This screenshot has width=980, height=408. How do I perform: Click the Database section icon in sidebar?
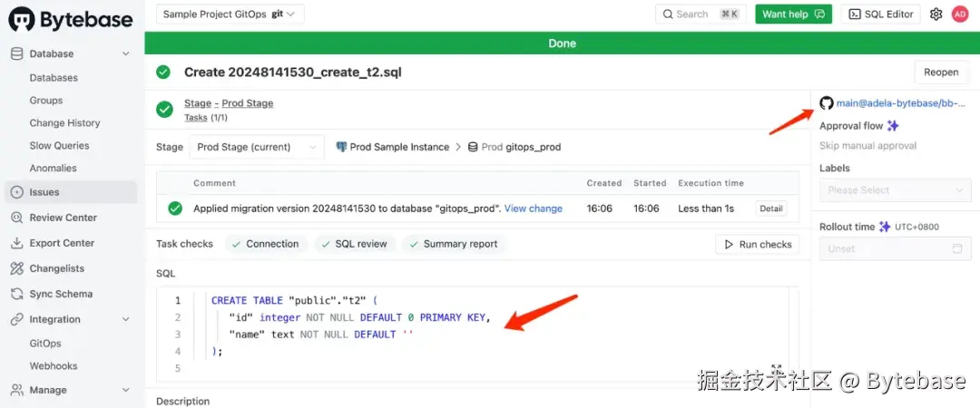coord(17,53)
